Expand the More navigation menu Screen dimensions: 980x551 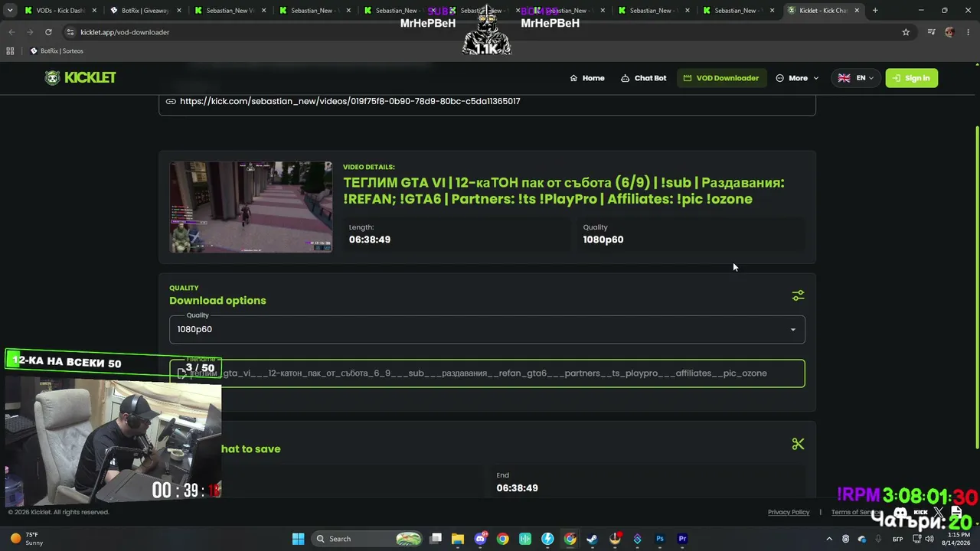[797, 78]
